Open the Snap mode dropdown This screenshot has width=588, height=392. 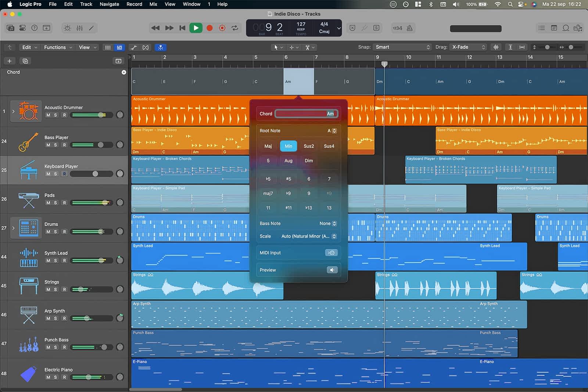(x=402, y=47)
